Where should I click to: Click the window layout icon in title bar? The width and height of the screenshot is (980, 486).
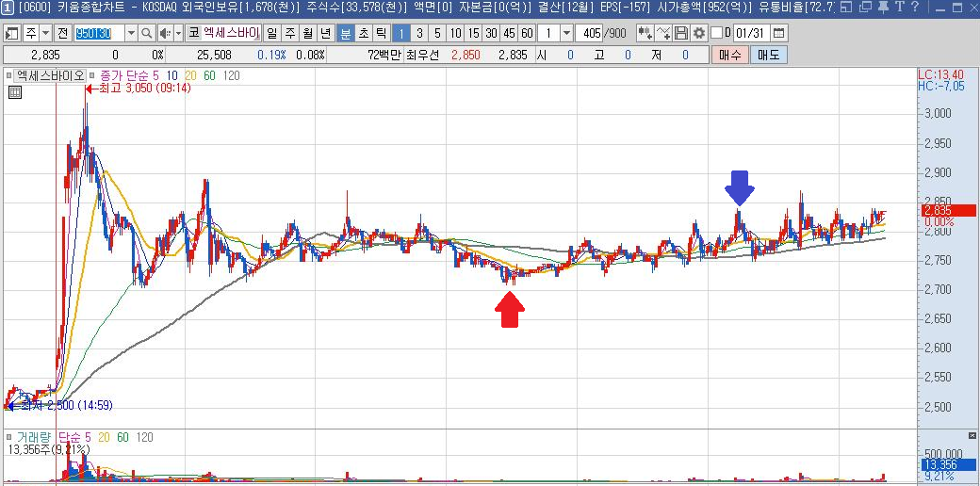coord(845,8)
